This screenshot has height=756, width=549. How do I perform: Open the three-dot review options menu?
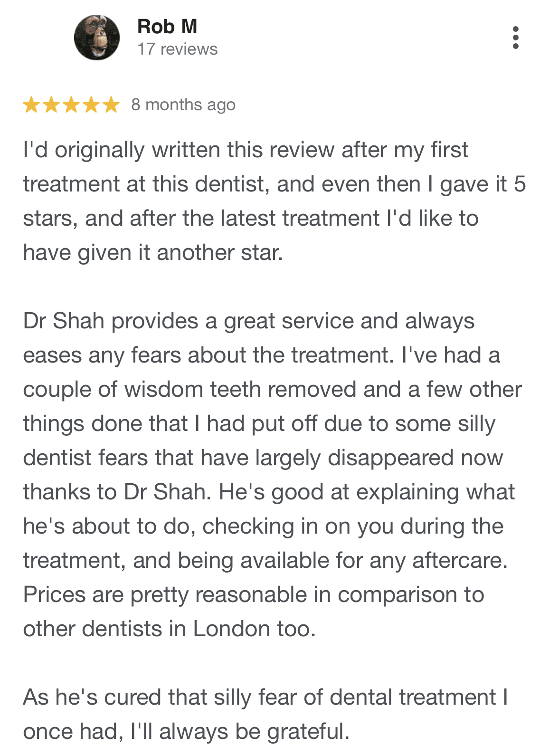[516, 38]
